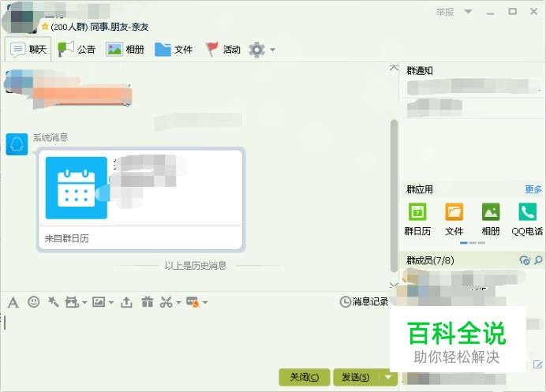Click the group star favorite icon
The height and width of the screenshot is (392, 546).
tap(45, 27)
